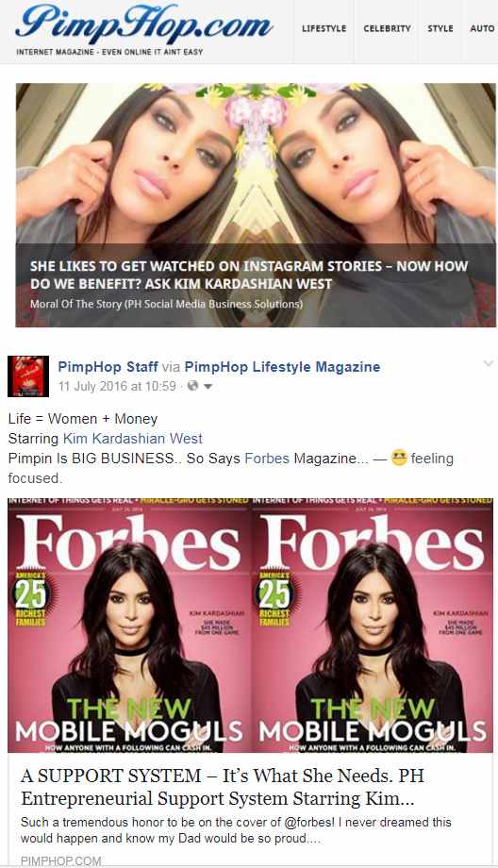
Task: Expand the audience selector arrow beside globe
Action: click(x=208, y=387)
